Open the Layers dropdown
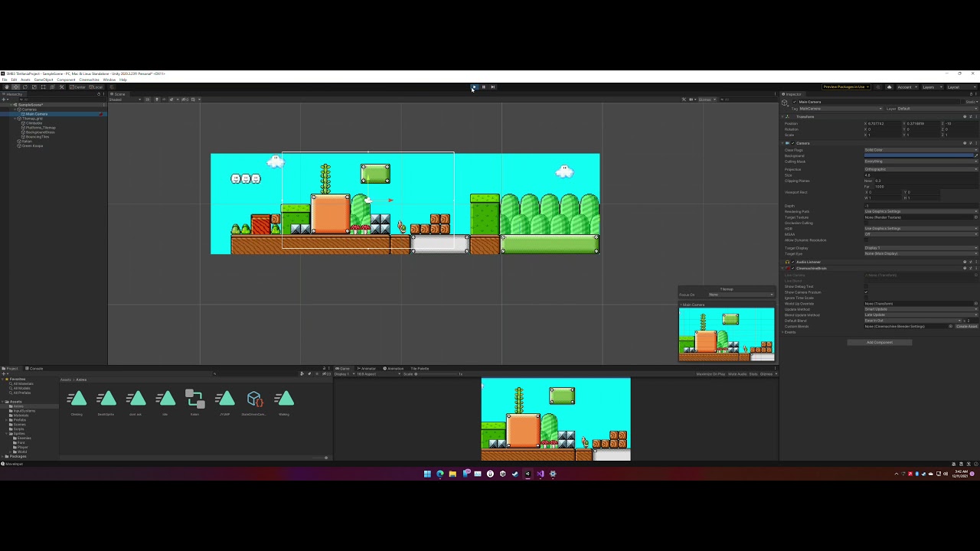980x551 pixels. click(933, 87)
